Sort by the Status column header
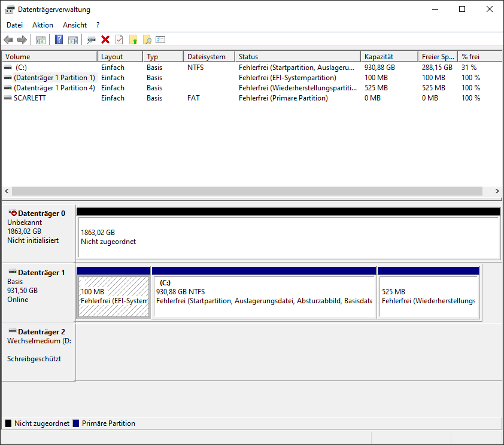 [298, 56]
